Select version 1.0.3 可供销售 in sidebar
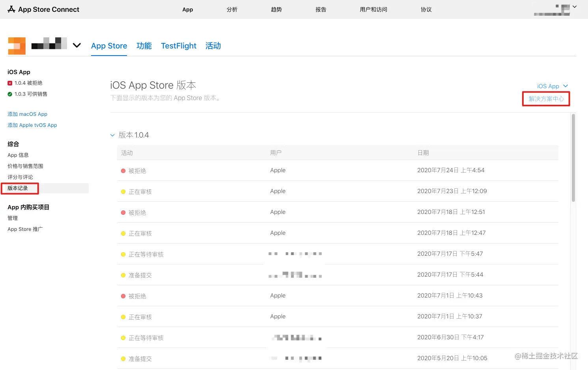 (31, 94)
